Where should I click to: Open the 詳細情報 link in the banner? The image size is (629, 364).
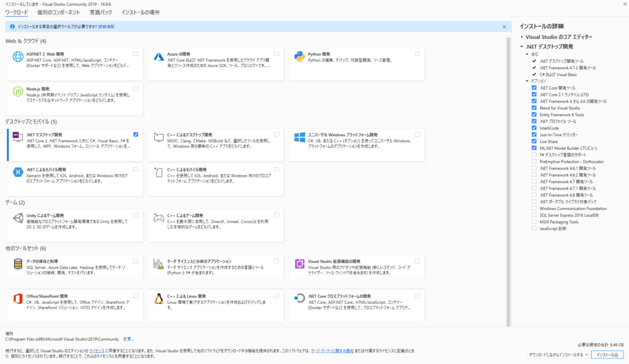(x=106, y=27)
